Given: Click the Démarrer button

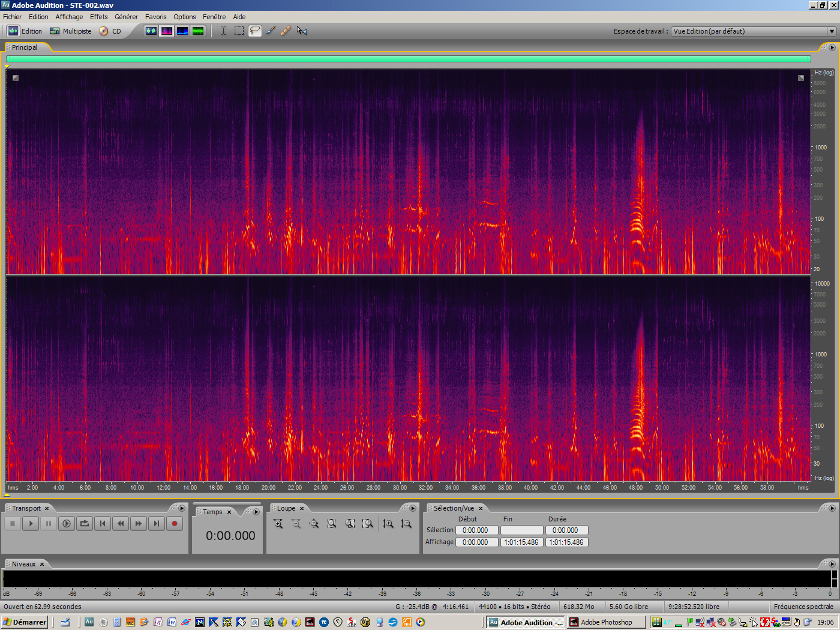Looking at the screenshot, I should tap(24, 622).
